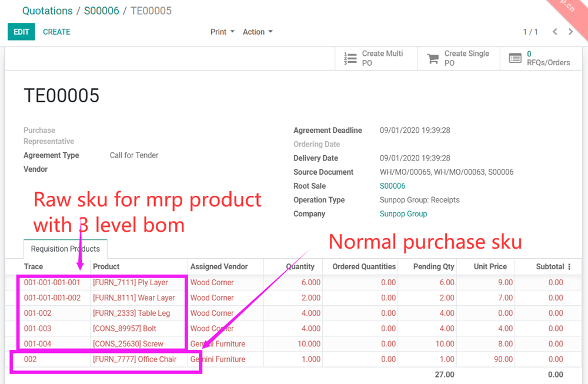Image resolution: width=588 pixels, height=384 pixels.
Task: Navigate to Quotations breadcrumb
Action: [47, 11]
